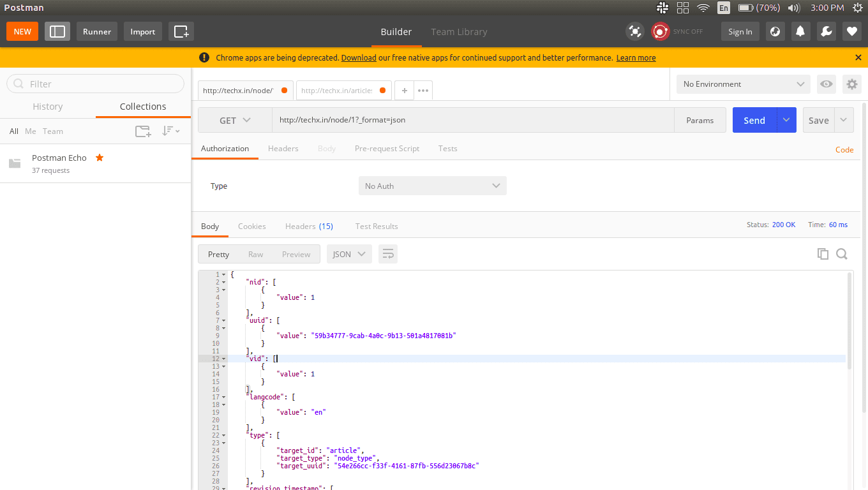
Task: Toggle the sidebar layout icon
Action: [x=57, y=31]
